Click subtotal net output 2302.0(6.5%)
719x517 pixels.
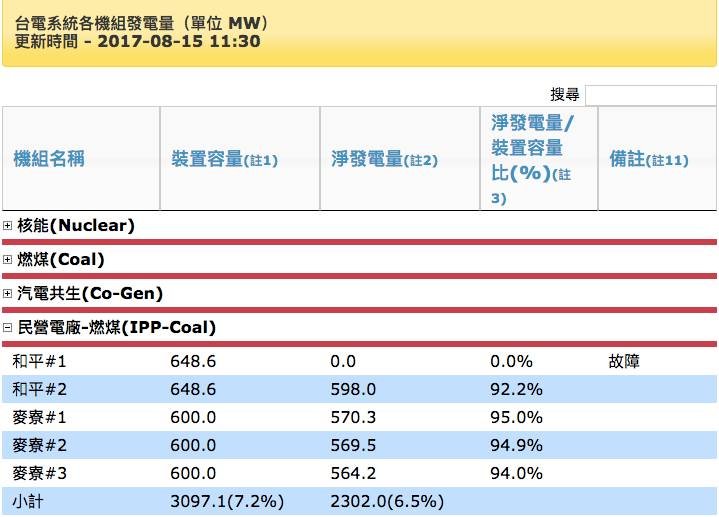[x=387, y=501]
